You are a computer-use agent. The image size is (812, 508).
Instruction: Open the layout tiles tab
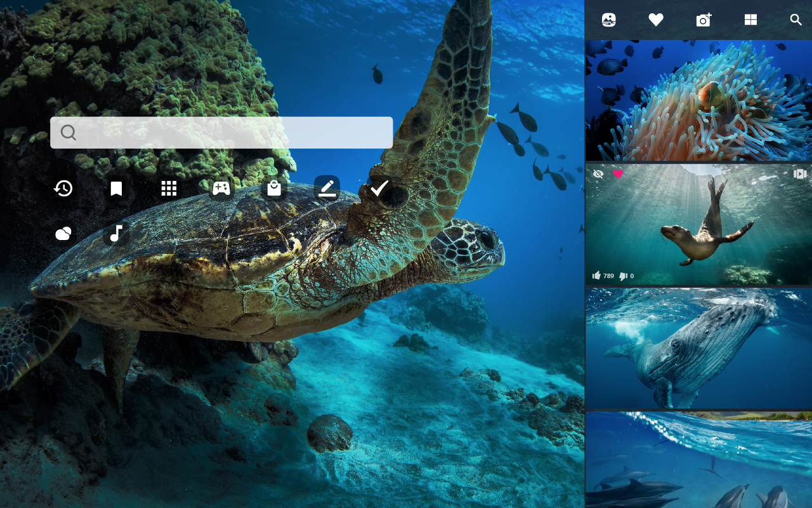tap(750, 20)
